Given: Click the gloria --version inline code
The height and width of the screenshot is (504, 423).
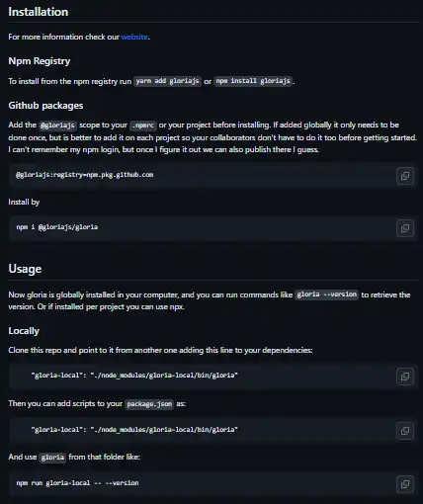Looking at the screenshot, I should pos(327,294).
